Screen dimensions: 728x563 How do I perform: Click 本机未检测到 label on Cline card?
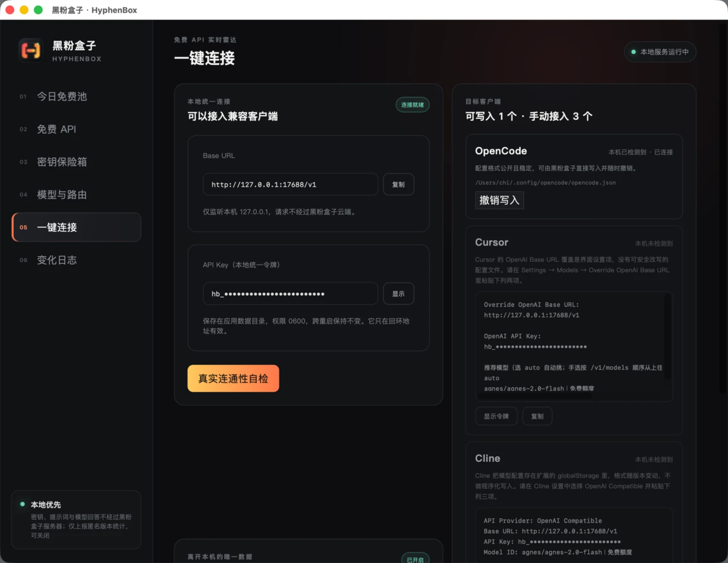[x=654, y=460]
